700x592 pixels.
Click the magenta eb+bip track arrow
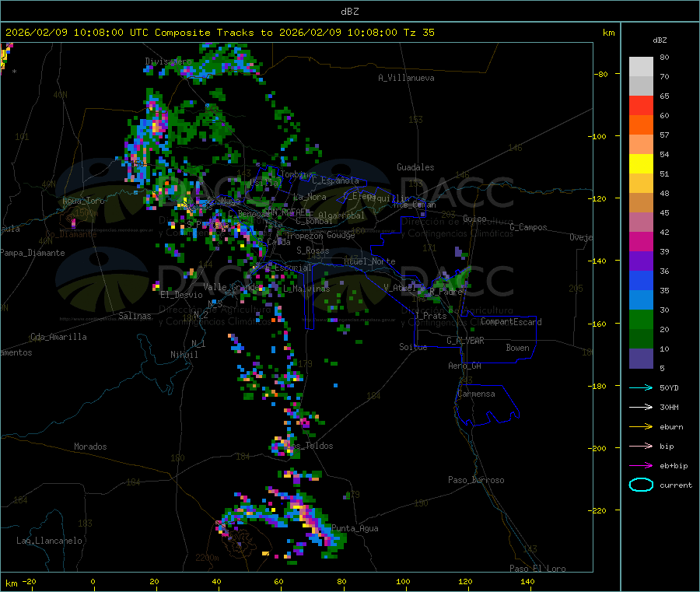coord(641,465)
